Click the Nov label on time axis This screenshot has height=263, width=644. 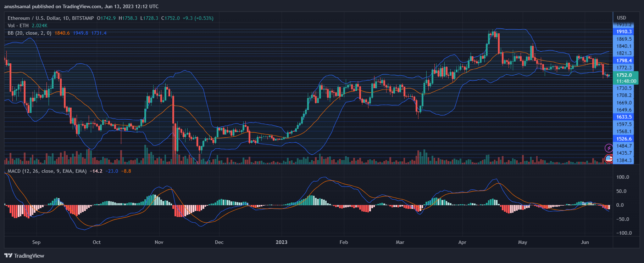[x=159, y=242]
